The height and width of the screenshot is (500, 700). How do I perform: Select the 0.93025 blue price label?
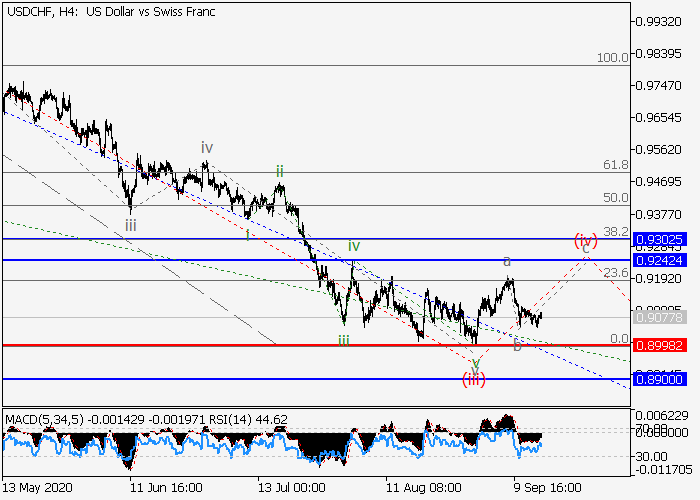coord(664,240)
